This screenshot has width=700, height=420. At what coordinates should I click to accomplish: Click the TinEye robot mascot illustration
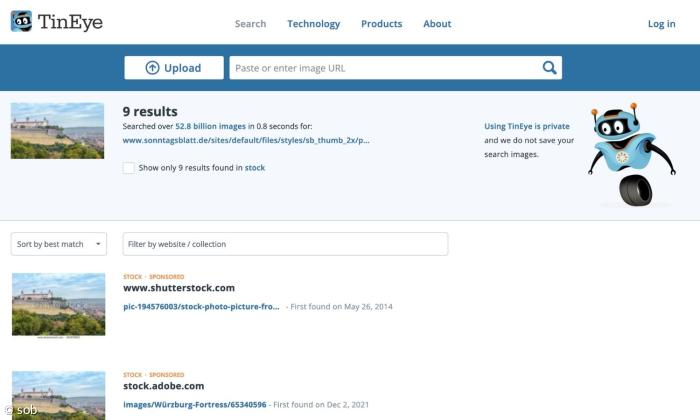click(x=632, y=154)
